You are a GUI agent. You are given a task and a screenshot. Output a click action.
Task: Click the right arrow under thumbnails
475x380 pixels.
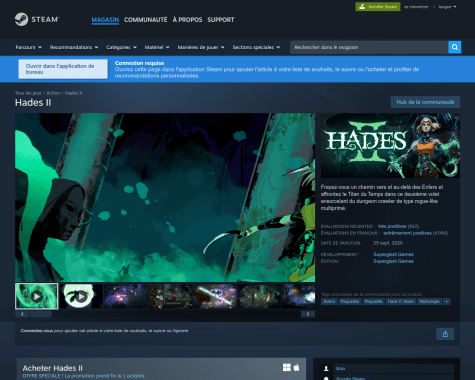coord(308,314)
